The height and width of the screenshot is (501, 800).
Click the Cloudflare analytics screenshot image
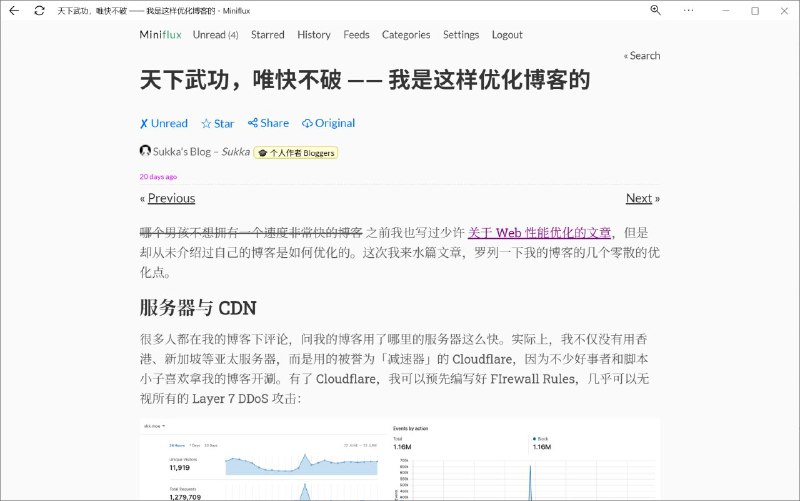point(400,460)
